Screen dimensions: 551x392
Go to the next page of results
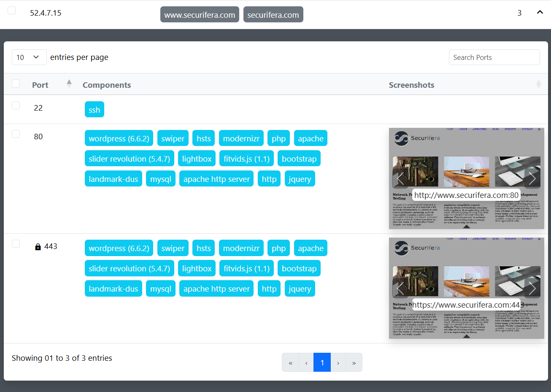click(338, 362)
